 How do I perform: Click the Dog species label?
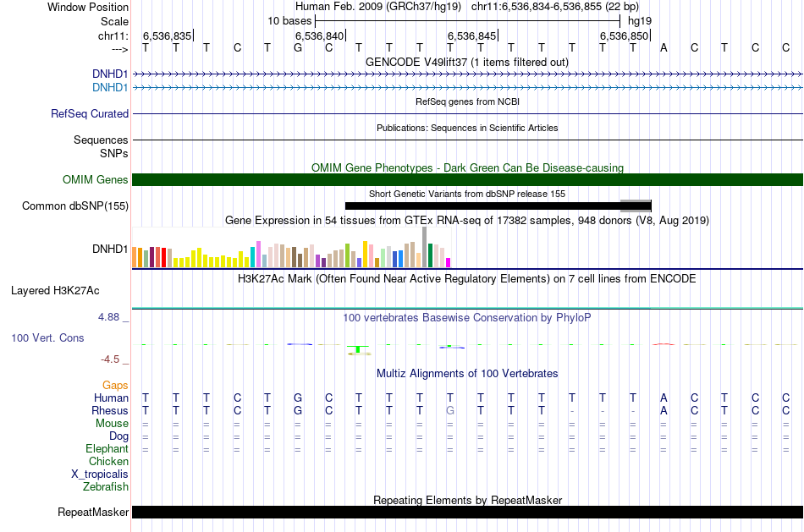[x=118, y=436]
